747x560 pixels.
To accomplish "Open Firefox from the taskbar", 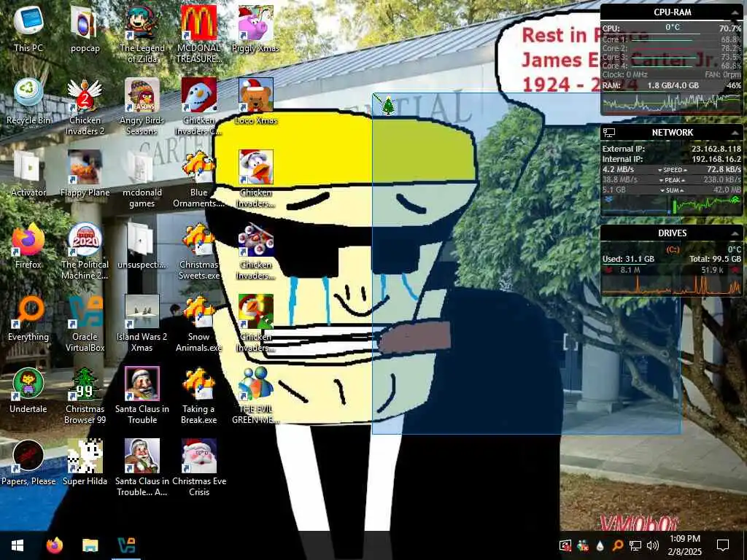I will (54, 545).
